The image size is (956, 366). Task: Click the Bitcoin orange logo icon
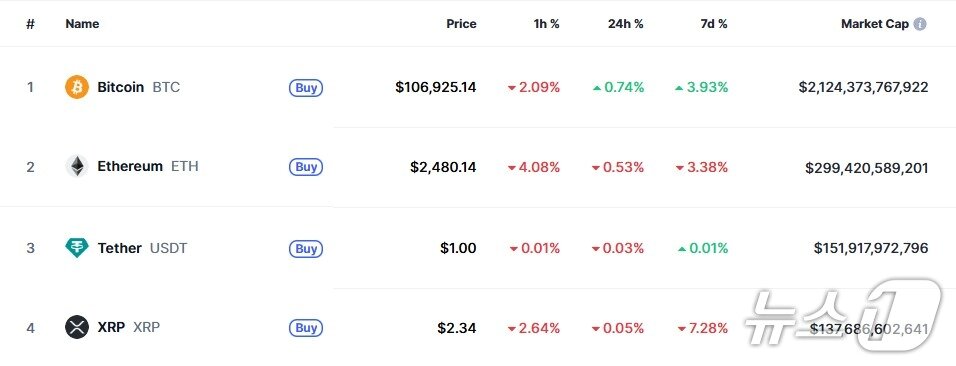77,87
